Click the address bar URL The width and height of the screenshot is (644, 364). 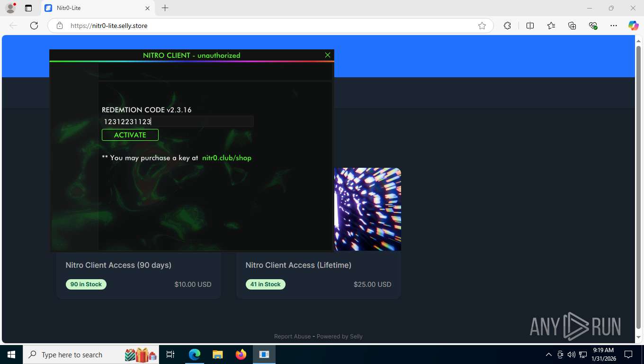109,26
